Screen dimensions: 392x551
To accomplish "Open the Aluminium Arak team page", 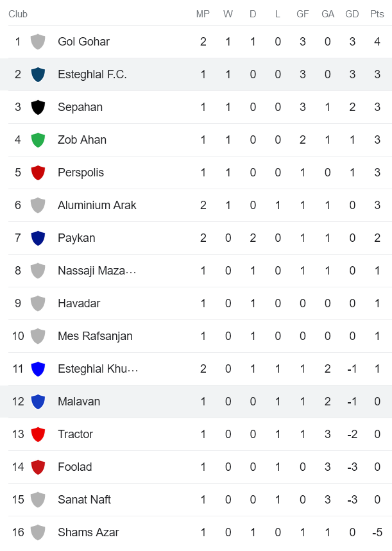I will click(97, 205).
